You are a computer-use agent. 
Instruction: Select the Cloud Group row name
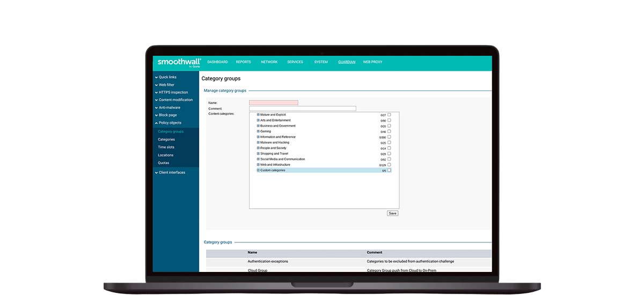point(258,270)
